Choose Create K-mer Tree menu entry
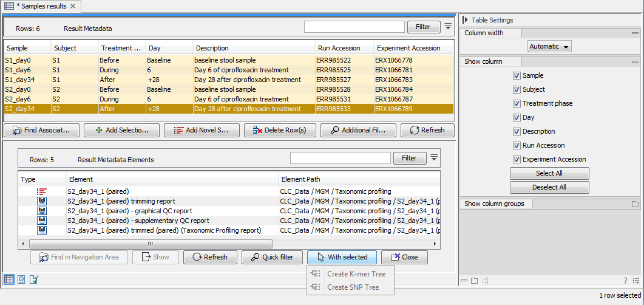 (356, 274)
